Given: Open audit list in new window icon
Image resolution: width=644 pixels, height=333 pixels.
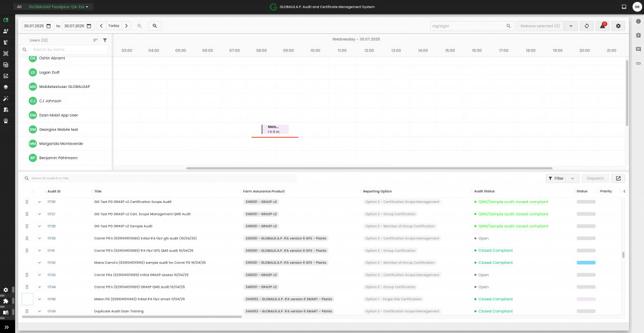Looking at the screenshot, I should [618, 178].
